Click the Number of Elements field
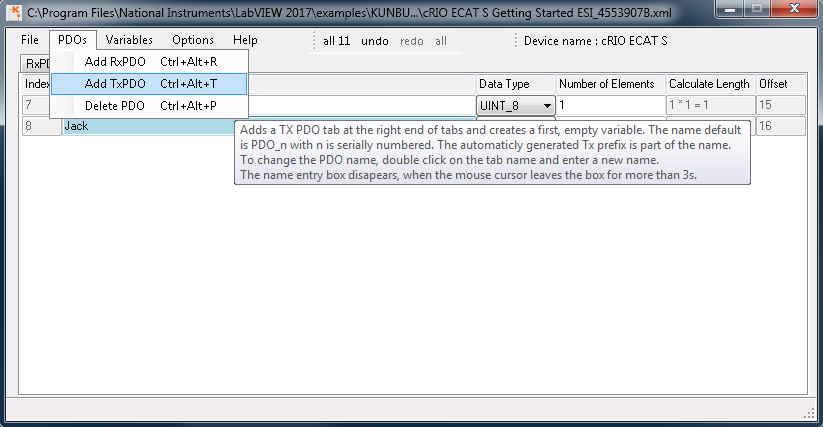Screen dimensions: 823x427 (x=609, y=105)
